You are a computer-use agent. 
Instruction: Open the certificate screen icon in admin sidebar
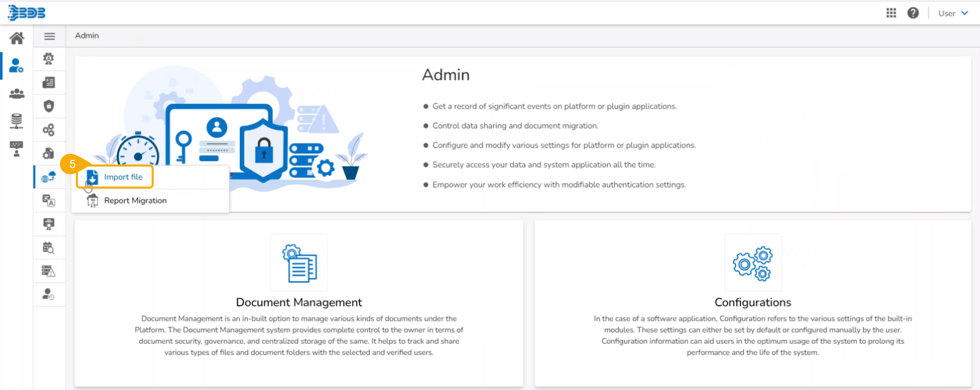tap(49, 224)
